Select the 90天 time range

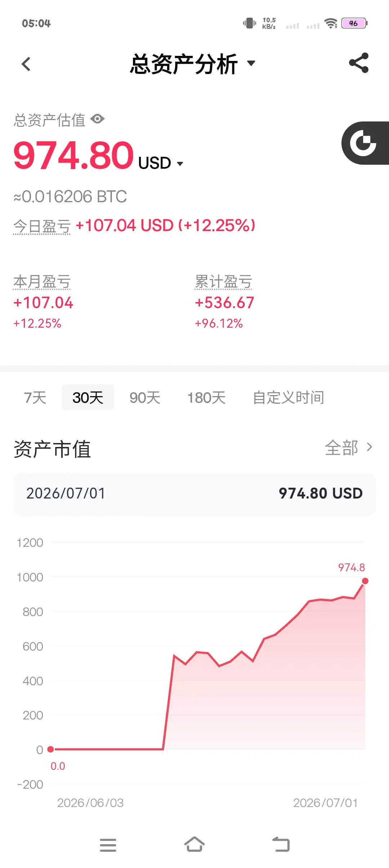tap(145, 398)
